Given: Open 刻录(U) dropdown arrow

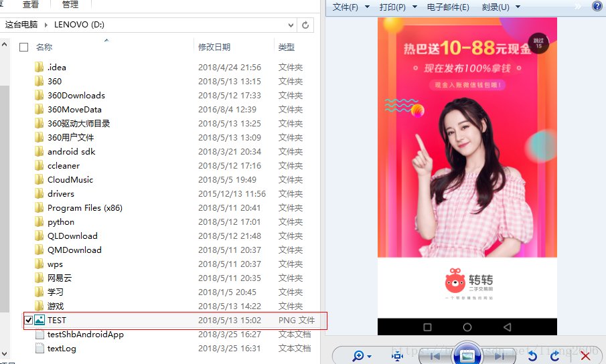Looking at the screenshot, I should click(518, 7).
